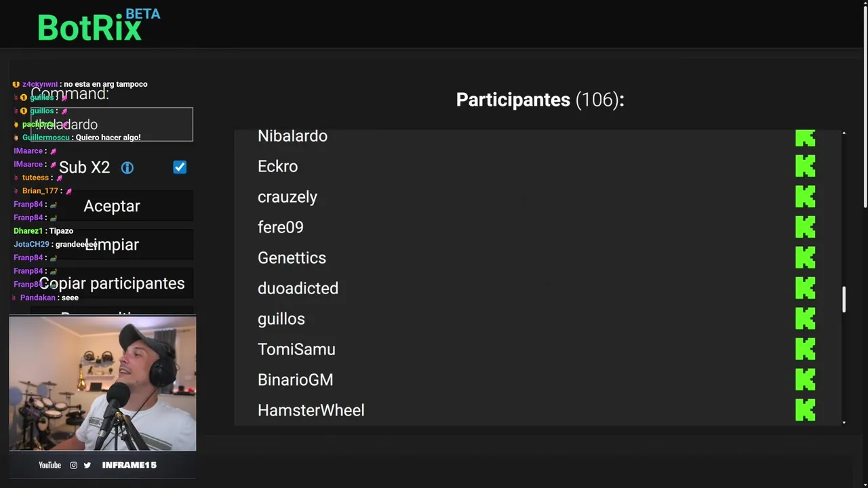Select participant BinarioGM in the list
This screenshot has width=868, height=488.
(295, 380)
